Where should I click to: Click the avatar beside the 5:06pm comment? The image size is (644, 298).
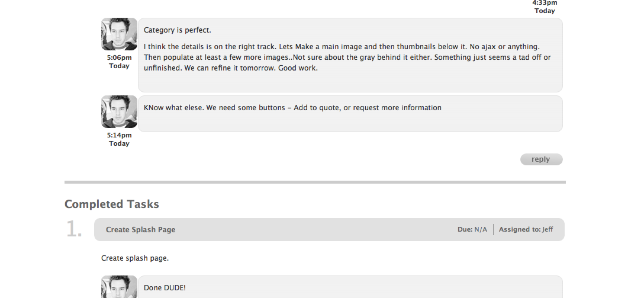(119, 34)
